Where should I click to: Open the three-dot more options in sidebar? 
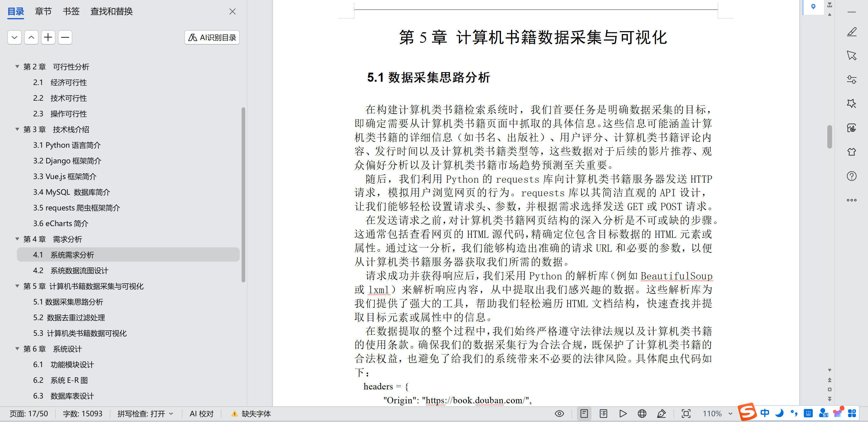click(x=851, y=200)
